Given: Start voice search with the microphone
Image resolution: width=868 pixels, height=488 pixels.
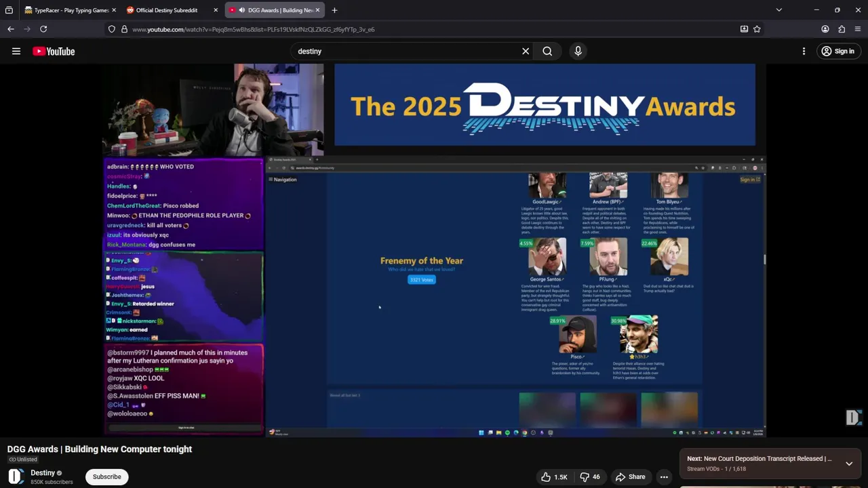Looking at the screenshot, I should pos(578,52).
